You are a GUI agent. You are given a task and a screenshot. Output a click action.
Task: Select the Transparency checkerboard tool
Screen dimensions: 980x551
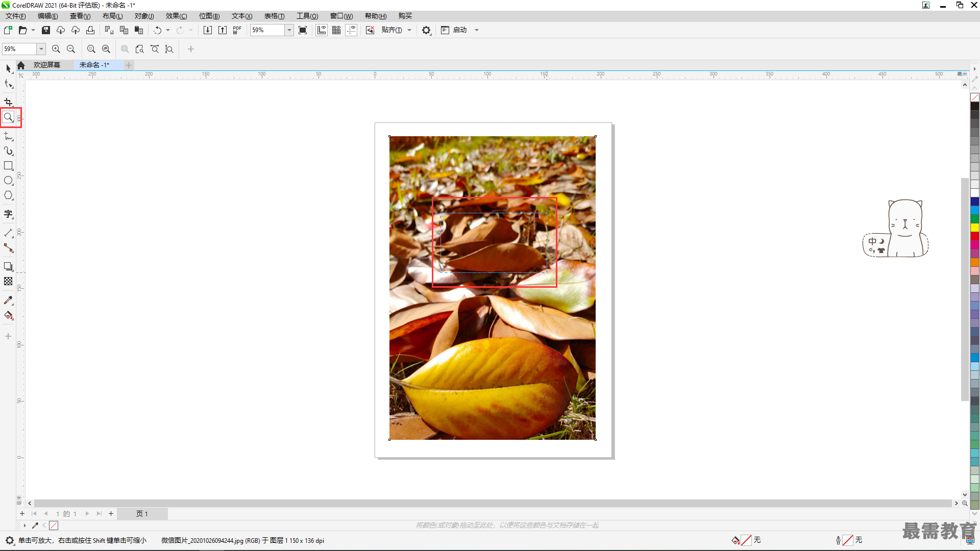(x=8, y=281)
